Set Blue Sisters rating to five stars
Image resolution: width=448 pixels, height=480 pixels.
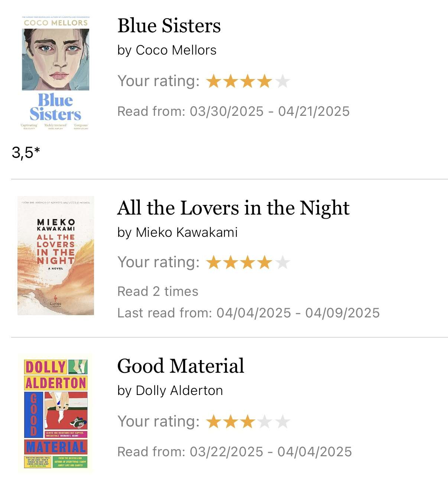pos(282,81)
